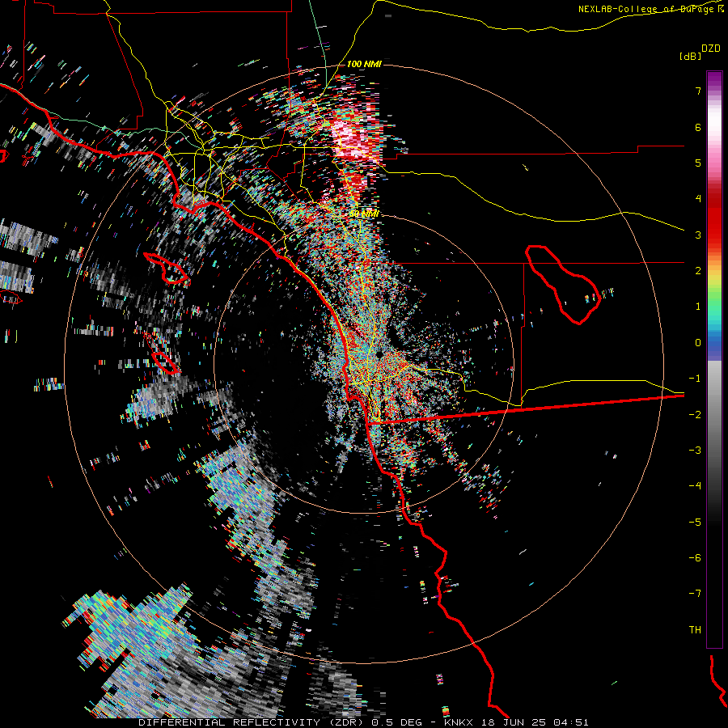The height and width of the screenshot is (728, 728).
Task: Click the -4 value on the dB scale
Action: click(695, 486)
